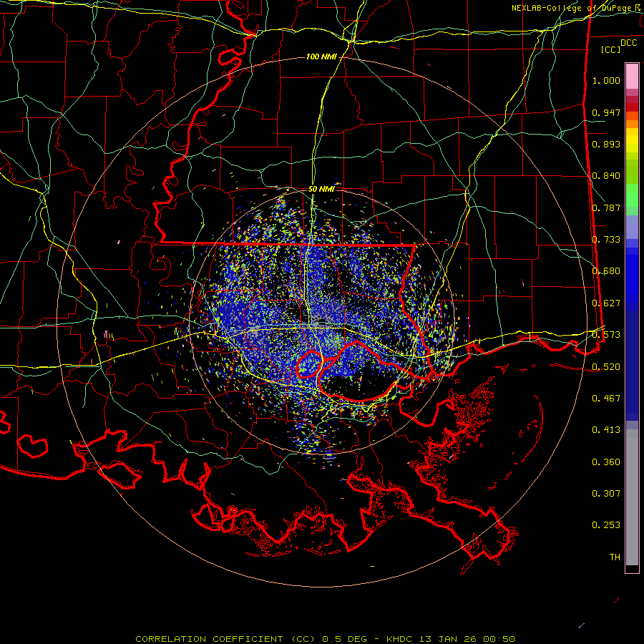Pick the gray segment of the color bar
Image resolution: width=644 pixels, height=644 pixels.
tap(632, 497)
